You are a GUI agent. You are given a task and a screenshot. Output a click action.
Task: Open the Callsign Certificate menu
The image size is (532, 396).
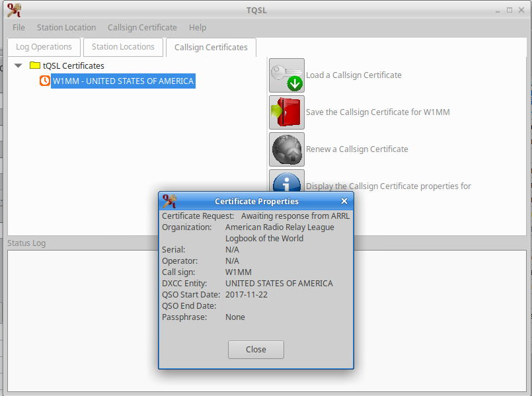[x=142, y=28]
